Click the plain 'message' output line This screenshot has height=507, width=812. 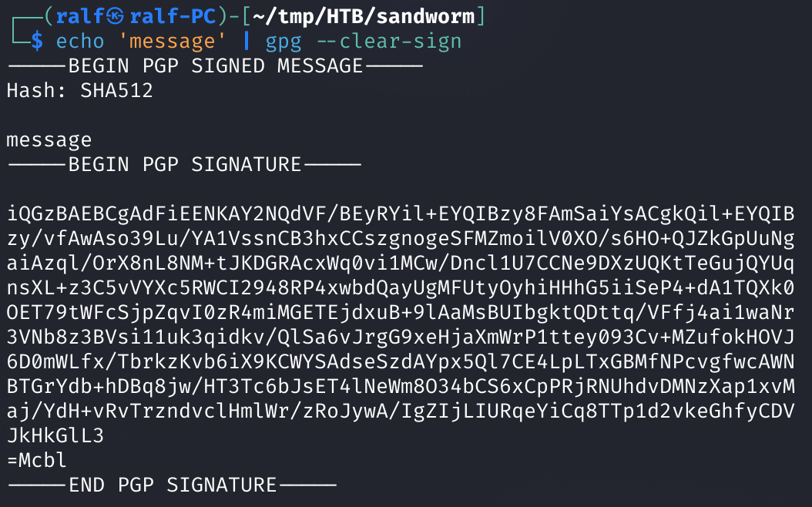click(x=49, y=140)
